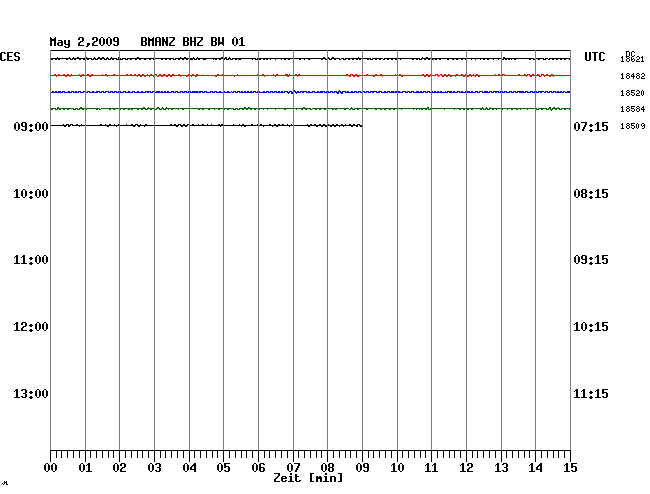Click the 'UTC' header label

pyautogui.click(x=594, y=57)
